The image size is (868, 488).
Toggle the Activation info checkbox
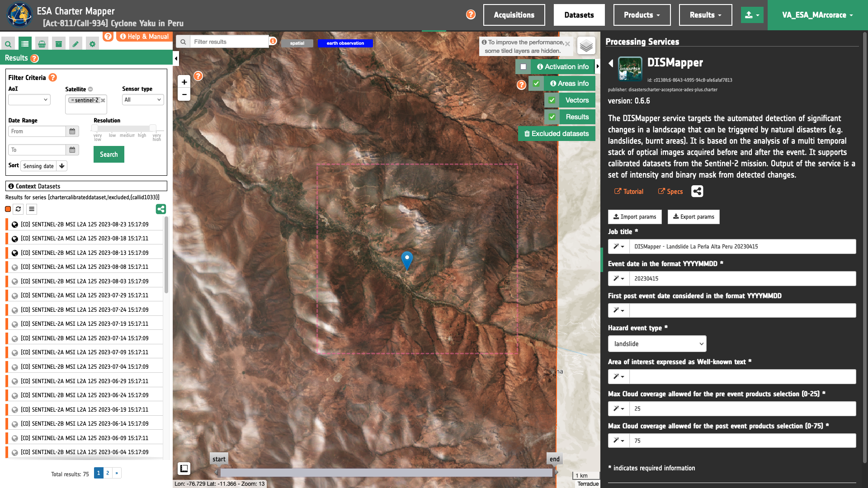pyautogui.click(x=523, y=67)
